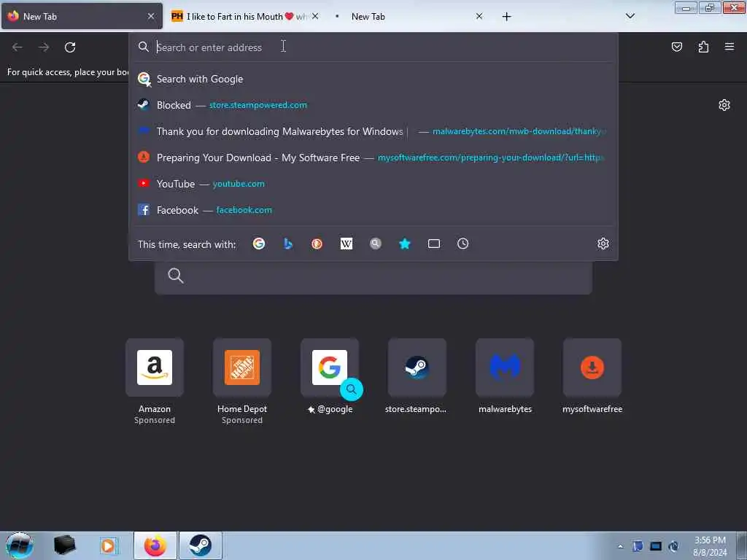The width and height of the screenshot is (747, 560).
Task: Switch to first New Tab tab
Action: pyautogui.click(x=82, y=16)
